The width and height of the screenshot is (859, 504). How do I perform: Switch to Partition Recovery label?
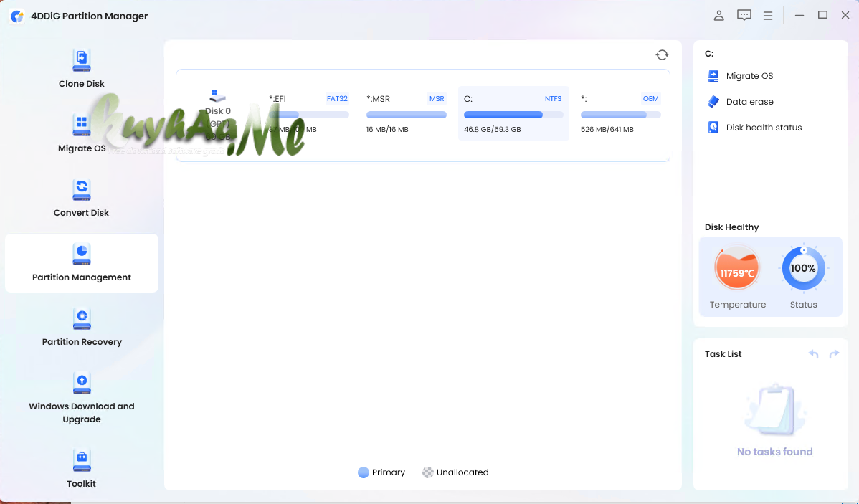82,342
